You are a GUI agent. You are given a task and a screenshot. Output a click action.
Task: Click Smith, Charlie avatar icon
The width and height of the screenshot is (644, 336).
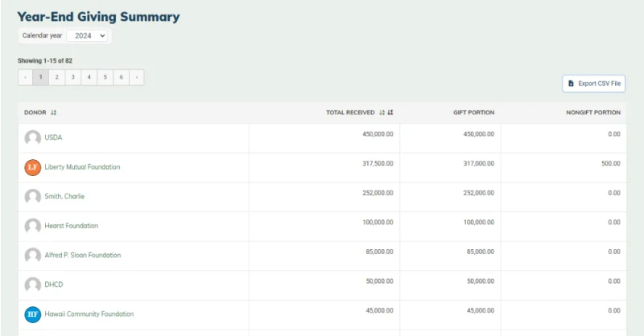pyautogui.click(x=32, y=196)
